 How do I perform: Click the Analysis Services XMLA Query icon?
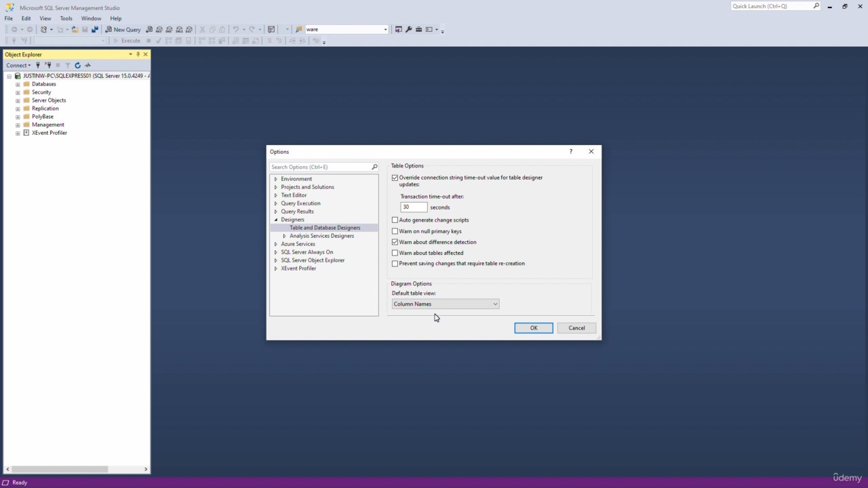click(x=179, y=30)
